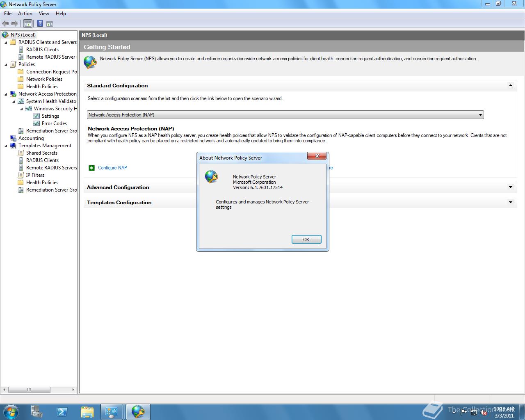The image size is (525, 420).
Task: Click the console tree scrollbar right arrow
Action: (73, 390)
